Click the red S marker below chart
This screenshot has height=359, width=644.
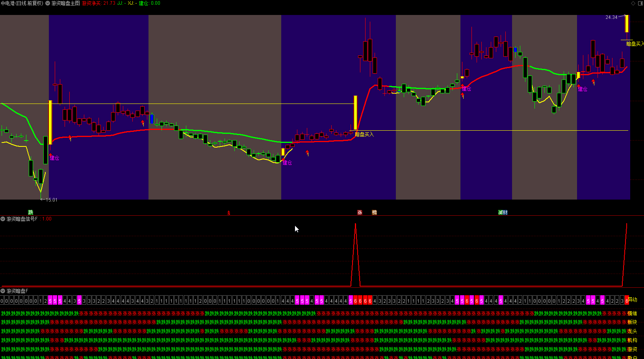pyautogui.click(x=228, y=213)
